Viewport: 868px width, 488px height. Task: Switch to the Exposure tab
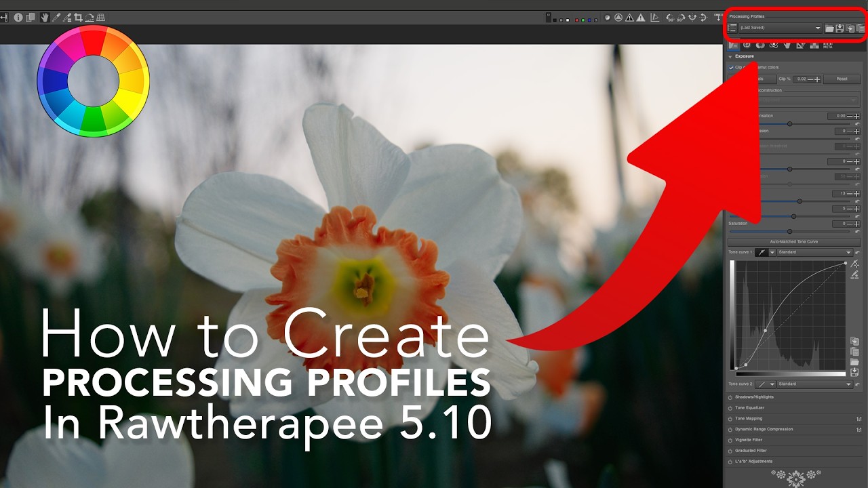(732, 45)
